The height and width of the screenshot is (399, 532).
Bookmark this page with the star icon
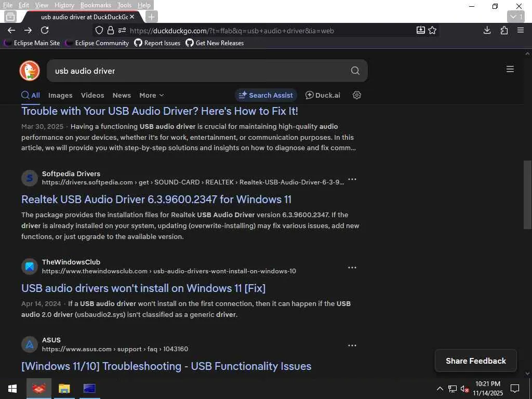tap(432, 30)
